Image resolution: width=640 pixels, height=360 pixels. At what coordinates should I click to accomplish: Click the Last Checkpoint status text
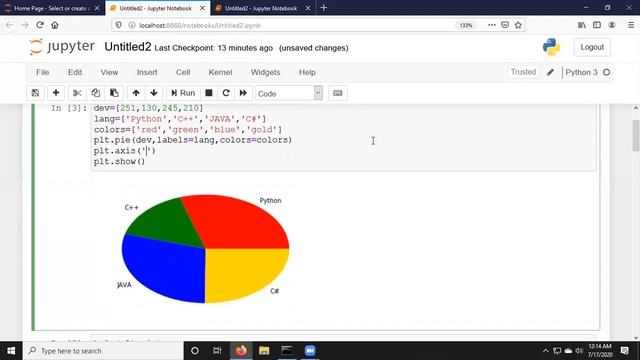[x=213, y=48]
